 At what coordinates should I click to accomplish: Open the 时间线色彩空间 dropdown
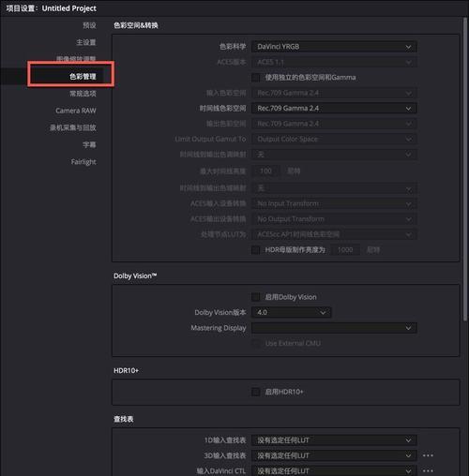click(334, 109)
